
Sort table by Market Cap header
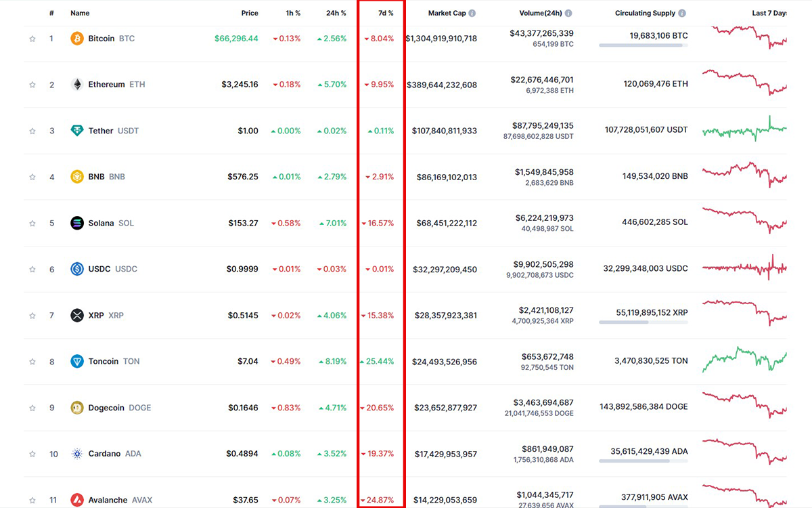click(x=447, y=14)
